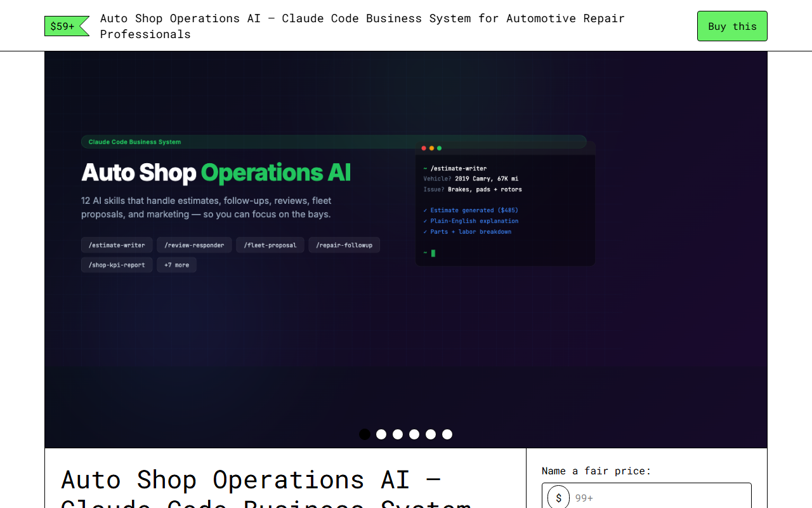
Task: Click the green traffic-light dot on the terminal window
Action: click(439, 147)
